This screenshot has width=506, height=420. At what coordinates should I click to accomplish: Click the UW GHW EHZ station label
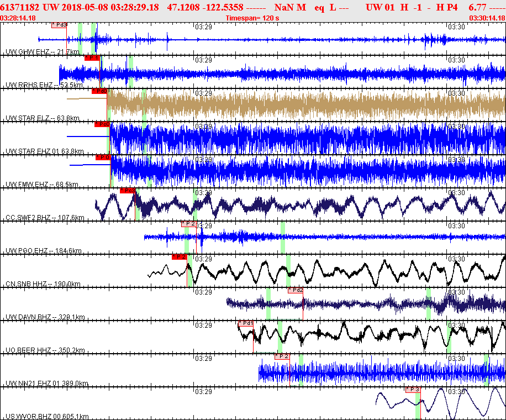click(x=41, y=52)
